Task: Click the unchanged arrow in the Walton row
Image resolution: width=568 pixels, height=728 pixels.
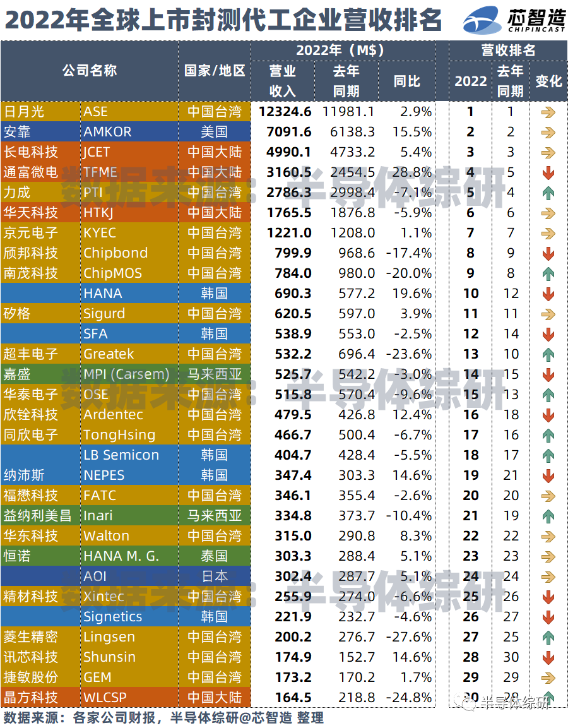Action: coord(548,536)
